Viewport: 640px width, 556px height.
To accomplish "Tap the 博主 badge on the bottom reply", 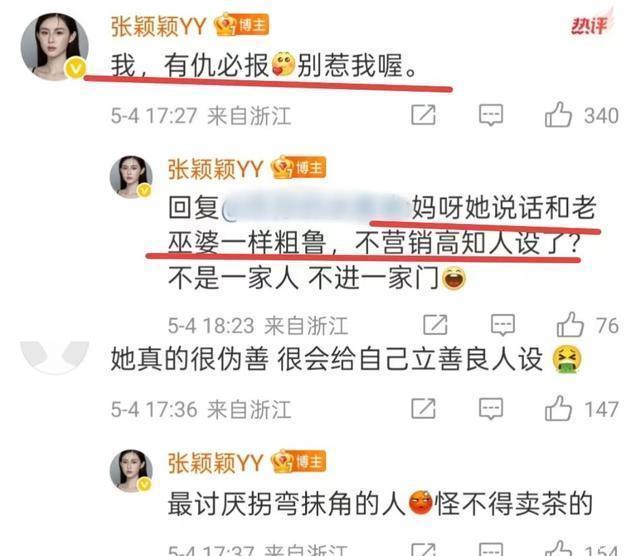I will 299,461.
